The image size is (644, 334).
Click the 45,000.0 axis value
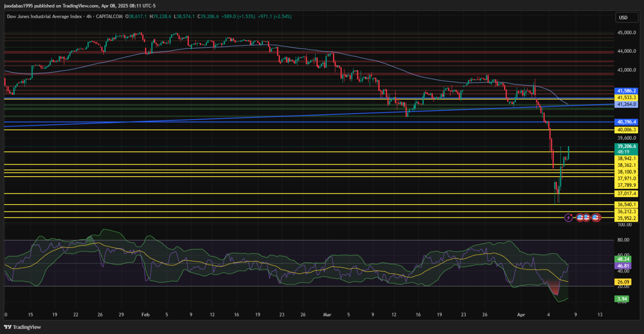point(626,33)
